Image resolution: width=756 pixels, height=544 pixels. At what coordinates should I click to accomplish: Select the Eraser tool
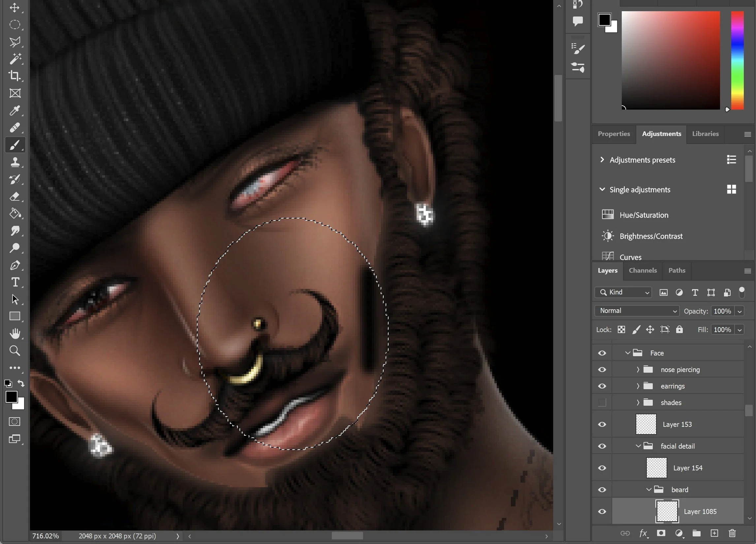[15, 196]
